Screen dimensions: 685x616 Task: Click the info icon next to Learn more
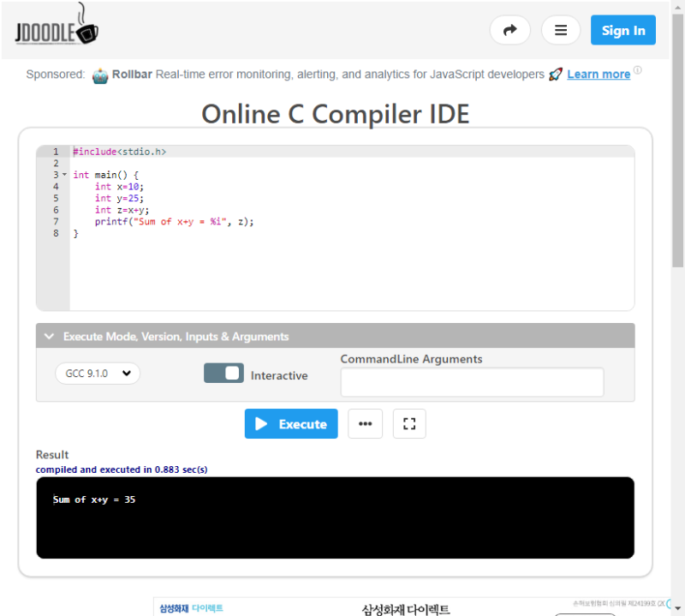pyautogui.click(x=637, y=70)
